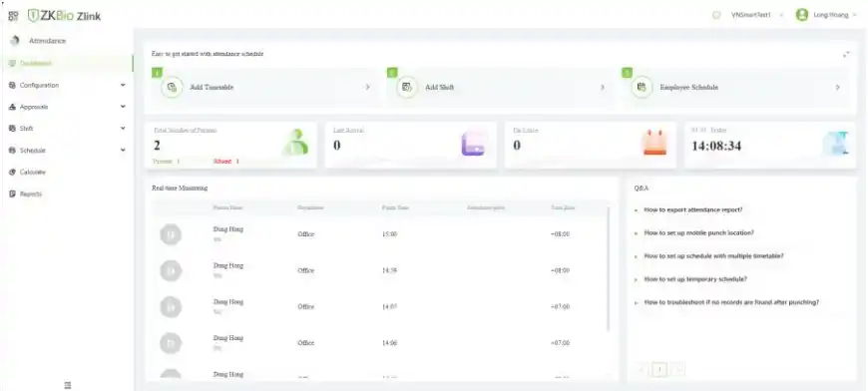Click the green person icon in persons card
Viewport: 868px width, 391px height.
coord(295,143)
